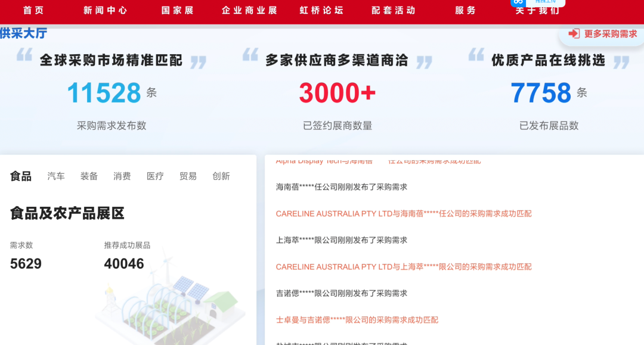Open the 新闻中心 menu
The width and height of the screenshot is (644, 345).
106,10
